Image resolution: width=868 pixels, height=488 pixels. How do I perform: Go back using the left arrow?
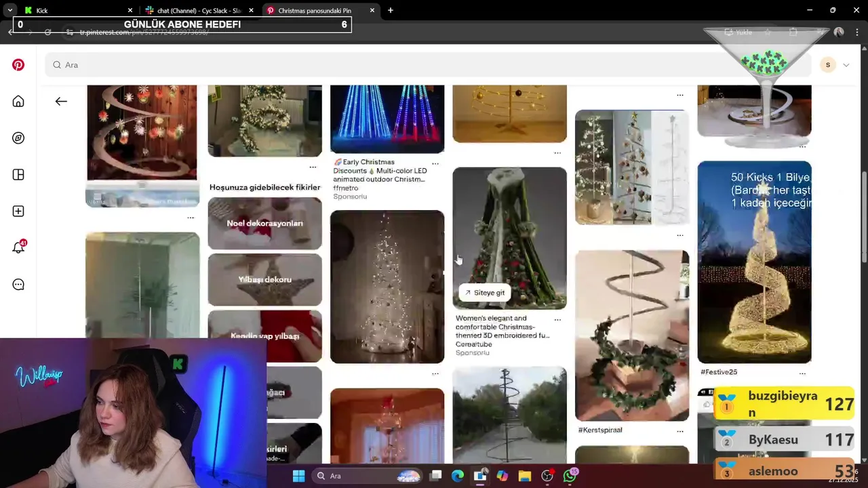coord(61,102)
